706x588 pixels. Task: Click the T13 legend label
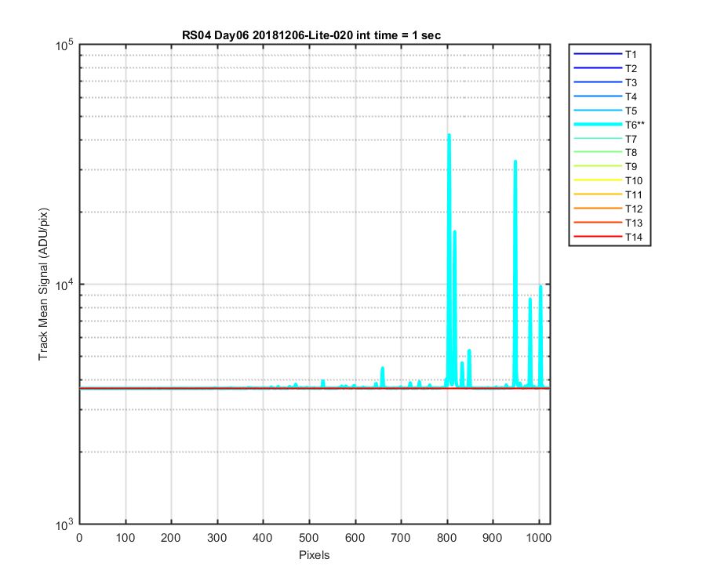point(634,223)
